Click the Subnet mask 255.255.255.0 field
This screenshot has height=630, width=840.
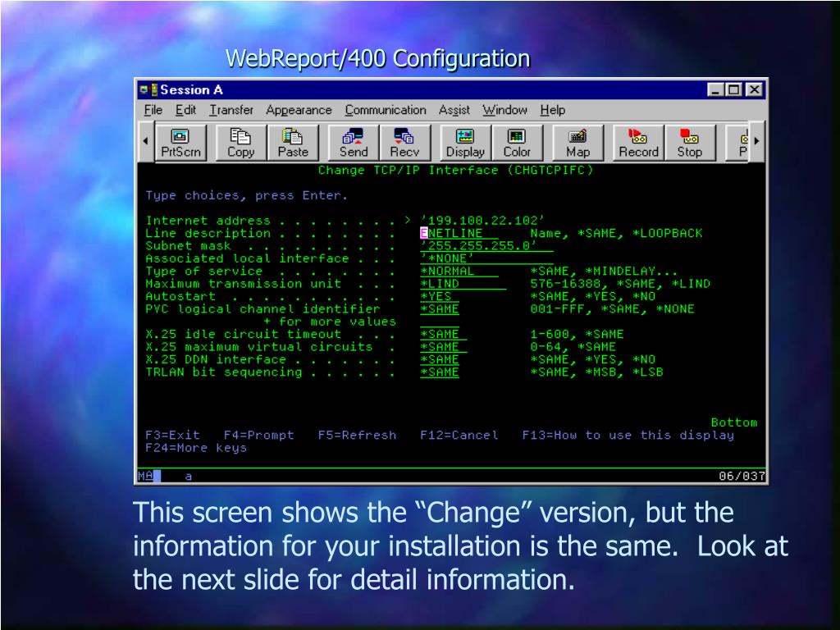[x=486, y=246]
